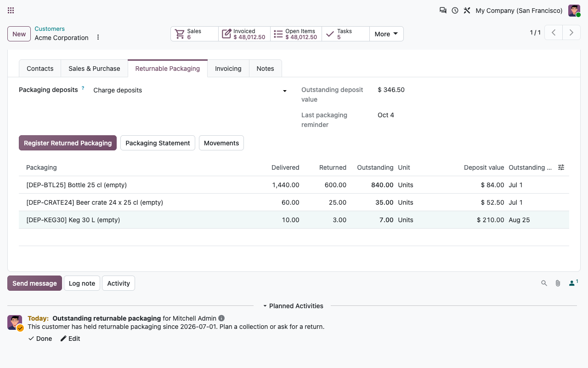Search chatter messages magnifier icon

coord(544,283)
